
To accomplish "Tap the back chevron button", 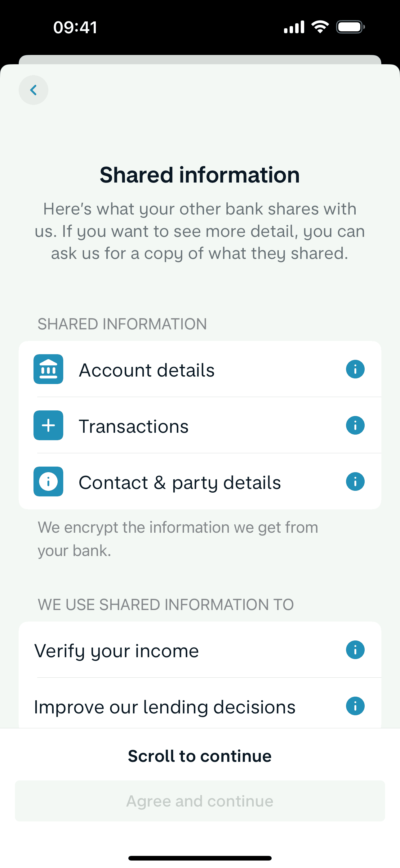I will click(x=33, y=90).
